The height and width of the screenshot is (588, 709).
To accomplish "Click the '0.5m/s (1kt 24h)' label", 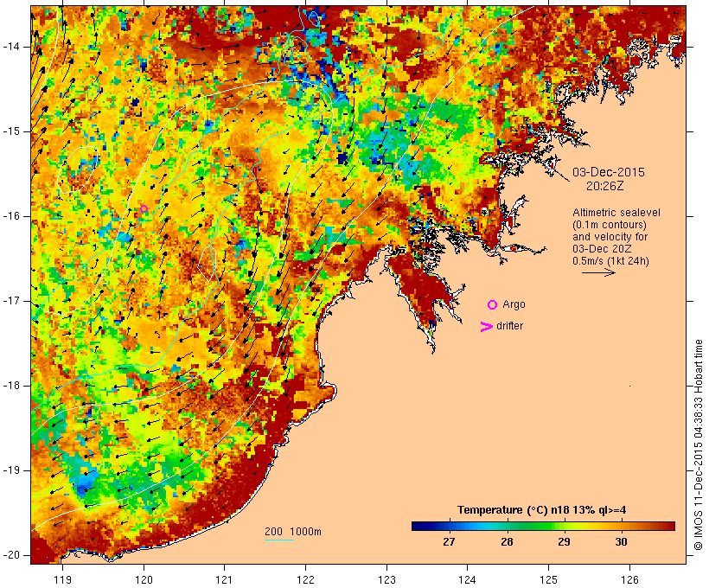I will 610,261.
